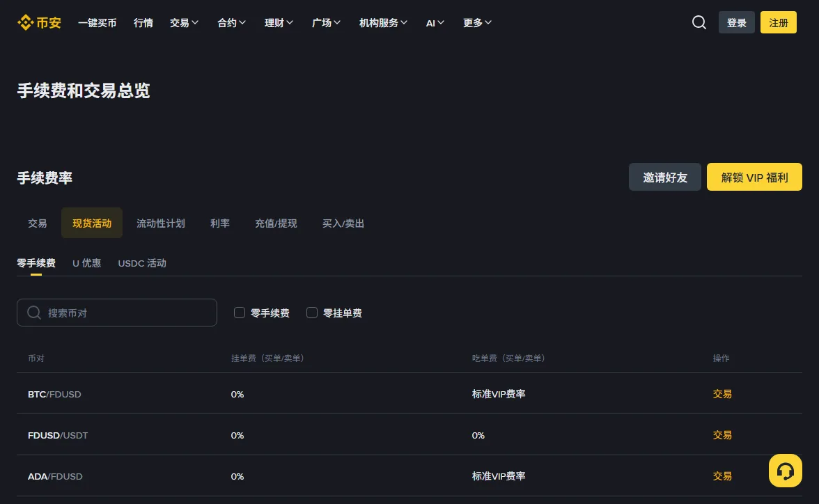Click the 手续费和交易总览 page title
Screen dimensions: 819x504
click(83, 91)
